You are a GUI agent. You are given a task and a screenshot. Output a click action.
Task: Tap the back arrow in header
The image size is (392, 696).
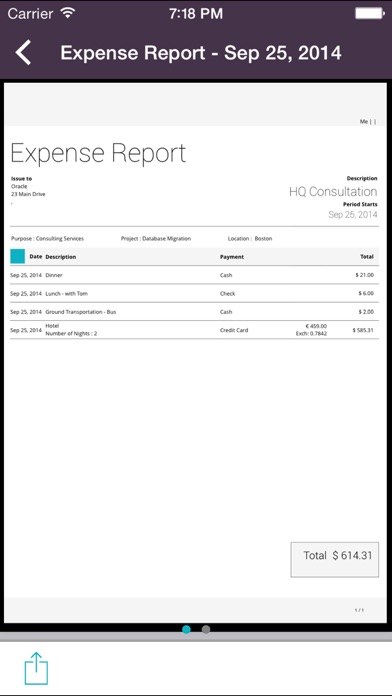coord(23,53)
